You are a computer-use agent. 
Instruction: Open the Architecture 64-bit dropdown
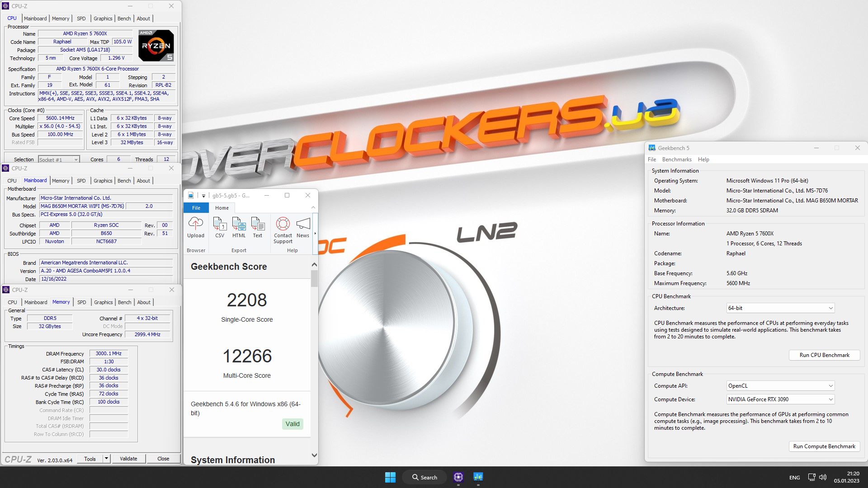[780, 308]
